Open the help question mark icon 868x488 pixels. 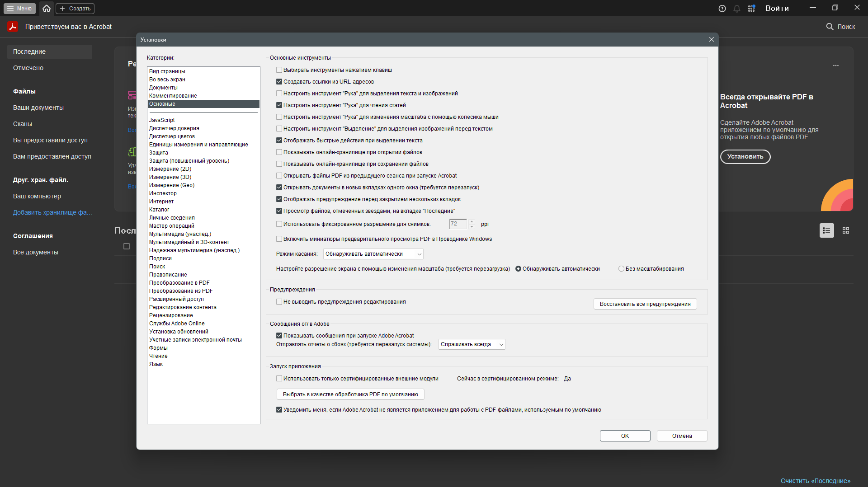pyautogui.click(x=722, y=9)
